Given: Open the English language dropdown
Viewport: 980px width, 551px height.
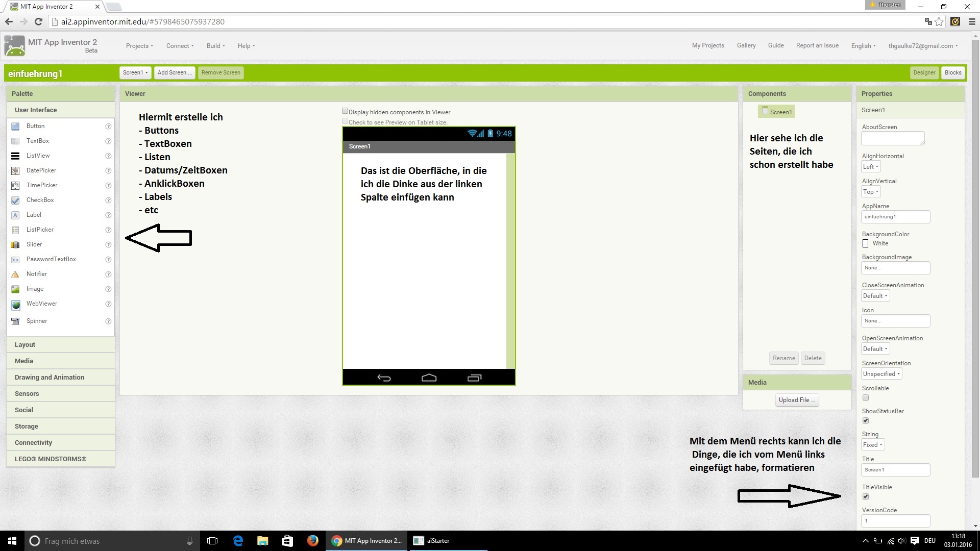Looking at the screenshot, I should 863,46.
